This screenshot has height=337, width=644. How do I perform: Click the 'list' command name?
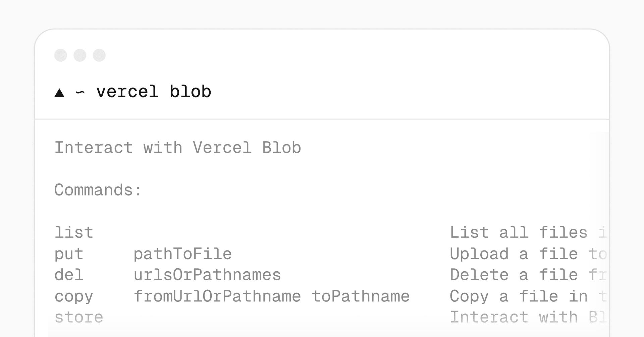(x=74, y=233)
